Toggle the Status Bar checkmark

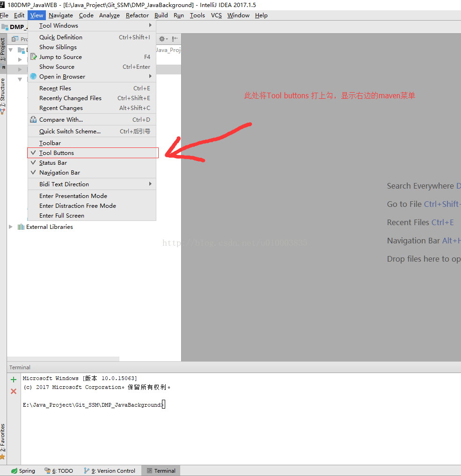pos(33,163)
